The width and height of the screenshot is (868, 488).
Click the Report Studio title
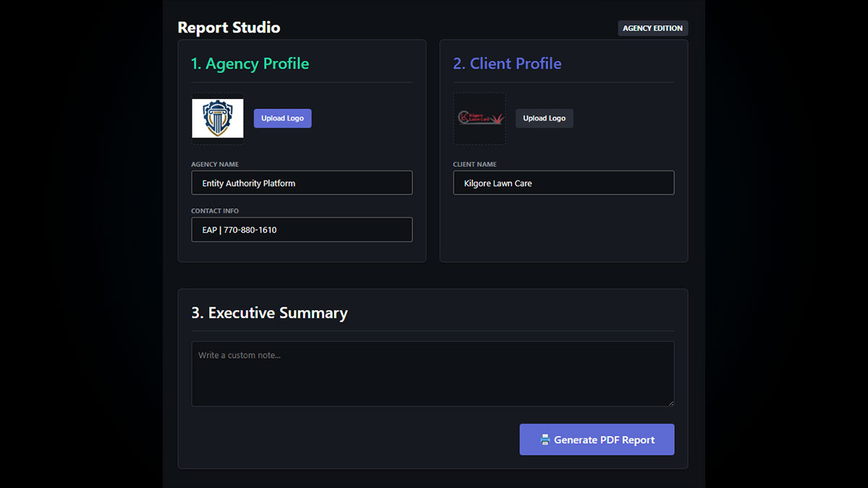[x=229, y=27]
